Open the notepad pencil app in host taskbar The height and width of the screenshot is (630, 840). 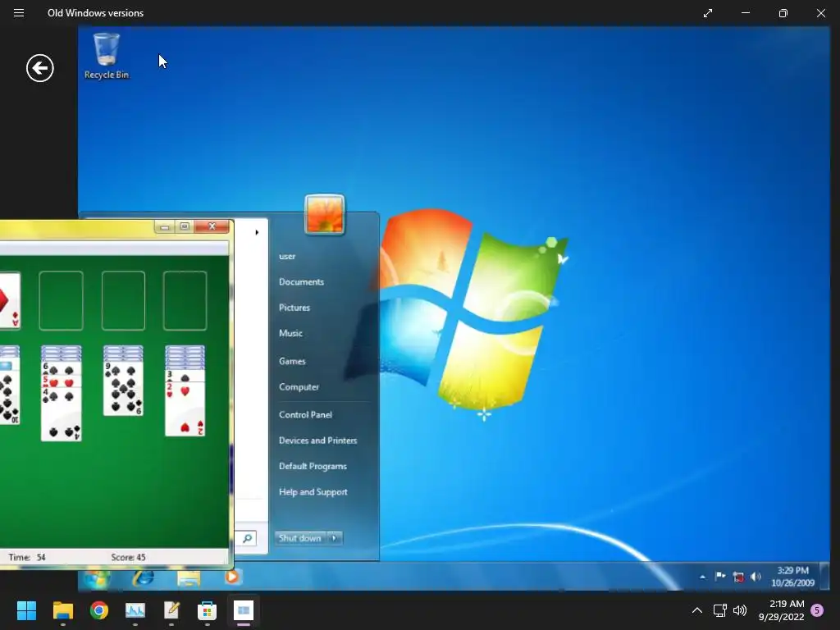point(171,610)
